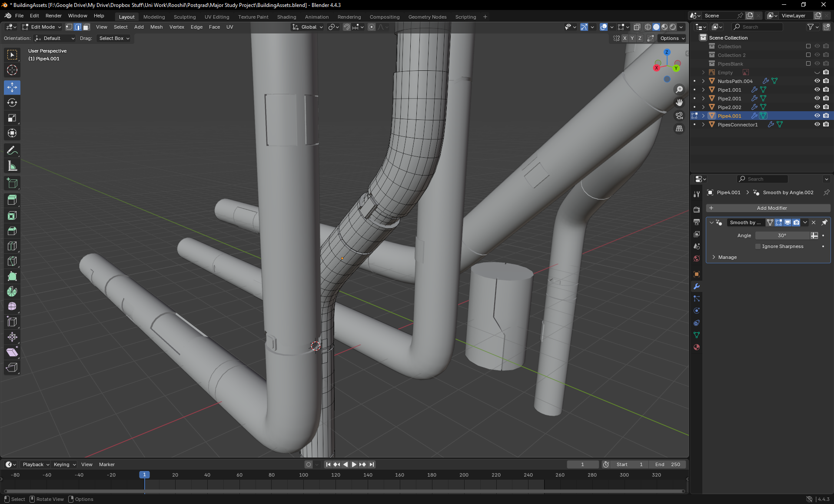Toggle the camera view gizmo icon
The image size is (834, 504).
[x=679, y=116]
